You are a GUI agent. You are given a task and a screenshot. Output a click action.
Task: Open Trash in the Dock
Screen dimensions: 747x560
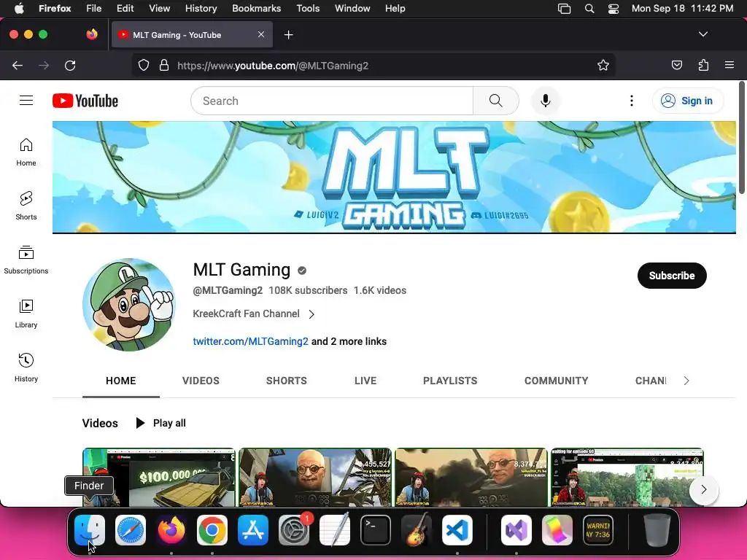coord(657,530)
